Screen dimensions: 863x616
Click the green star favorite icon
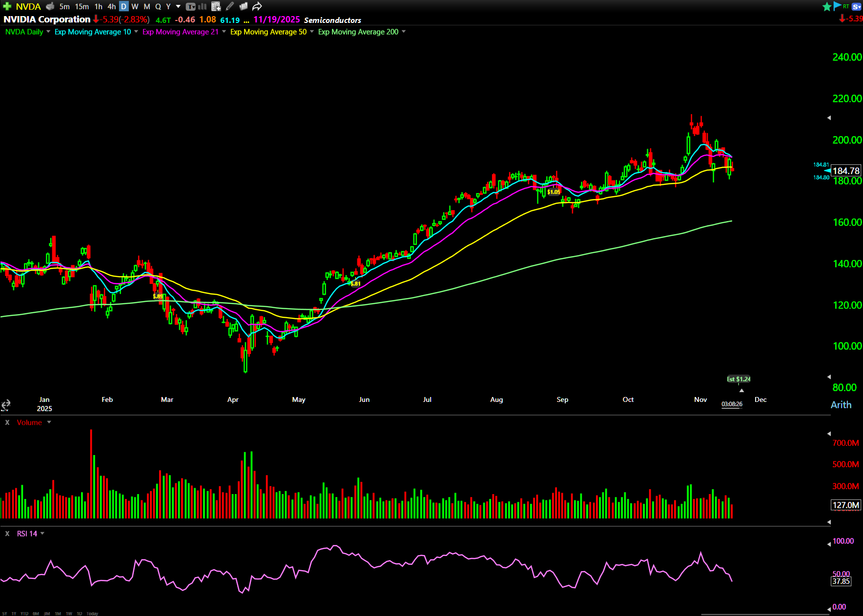(x=827, y=6)
